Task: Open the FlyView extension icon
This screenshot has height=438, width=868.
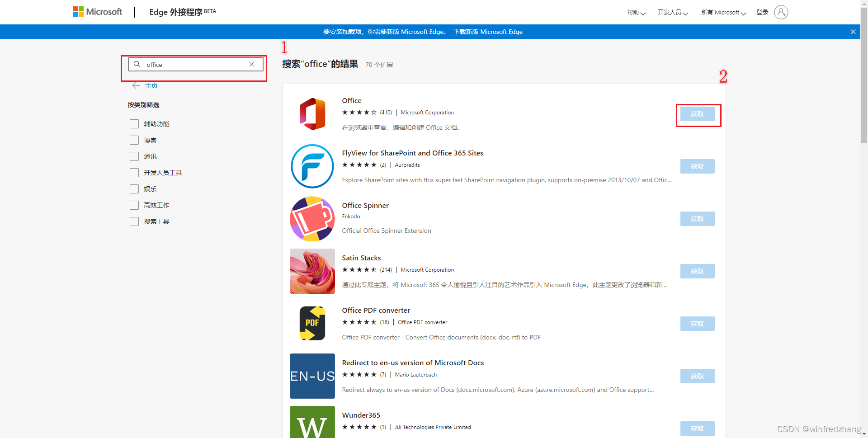Action: 312,166
